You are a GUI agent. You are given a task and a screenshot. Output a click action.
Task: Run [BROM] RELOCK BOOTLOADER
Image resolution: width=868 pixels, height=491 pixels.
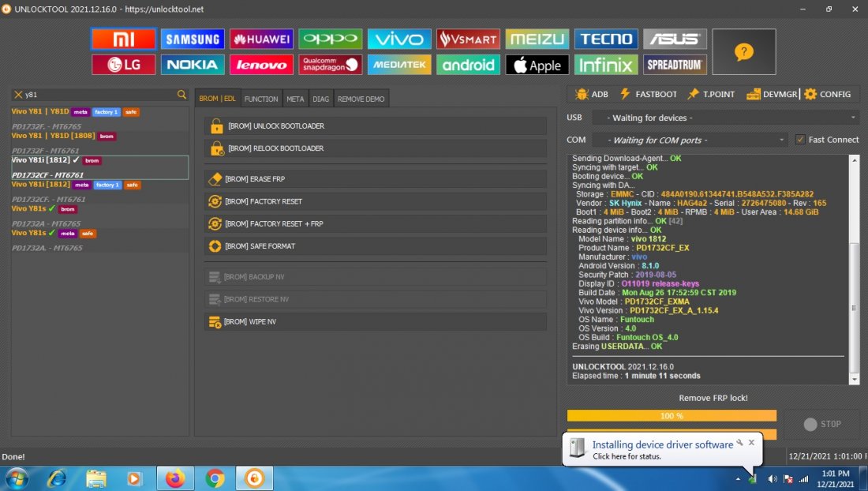(376, 148)
